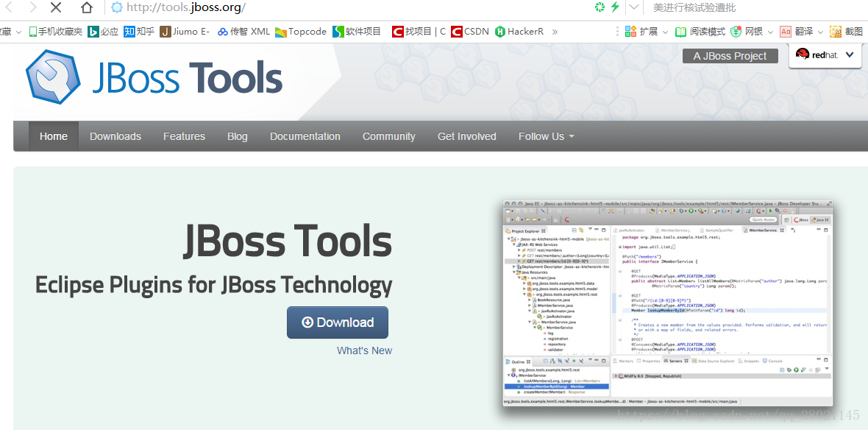Expand the 网银 dropdown arrow
This screenshot has height=430, width=868.
click(x=770, y=32)
